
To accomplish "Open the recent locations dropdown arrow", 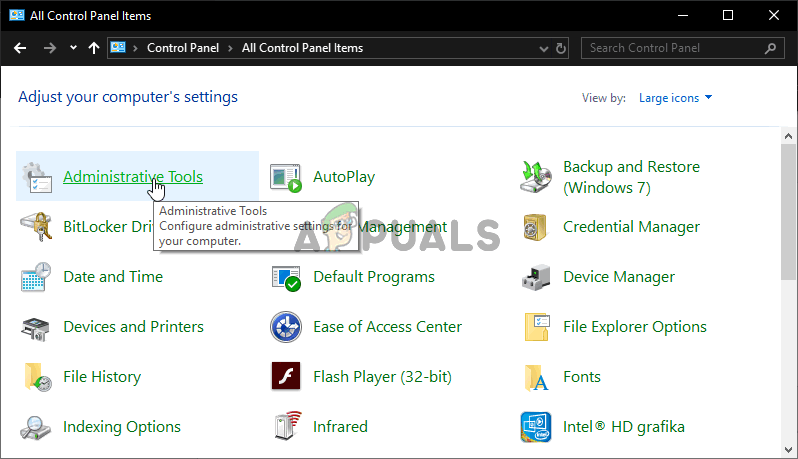I will click(73, 48).
